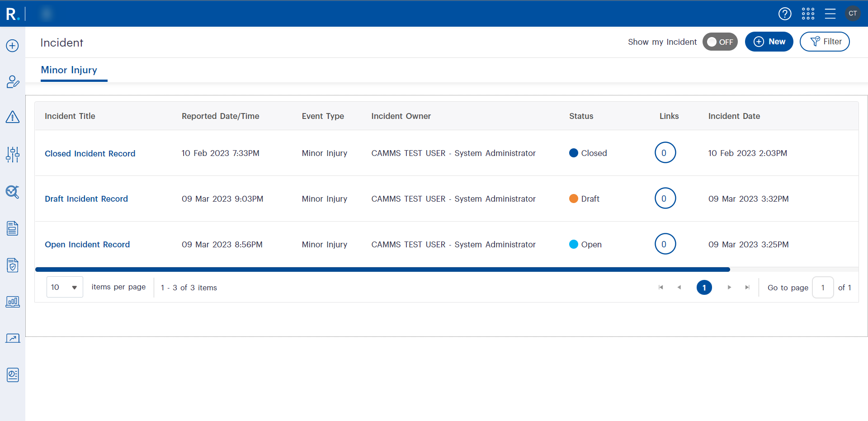Click links count for Draft Incident Record
Viewport: 868px width, 421px height.
point(665,199)
